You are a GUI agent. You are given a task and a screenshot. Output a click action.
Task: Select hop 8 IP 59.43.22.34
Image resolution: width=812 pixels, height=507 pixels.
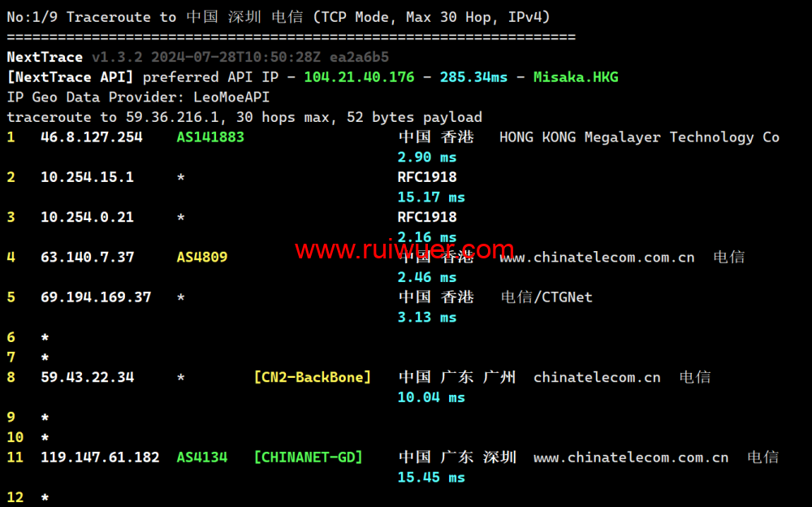[87, 377]
